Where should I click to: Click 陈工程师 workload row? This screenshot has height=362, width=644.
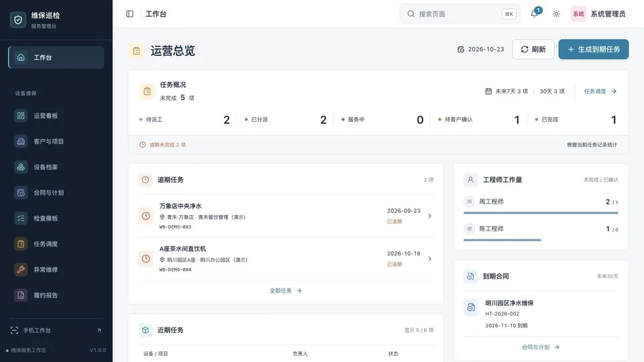click(x=541, y=233)
